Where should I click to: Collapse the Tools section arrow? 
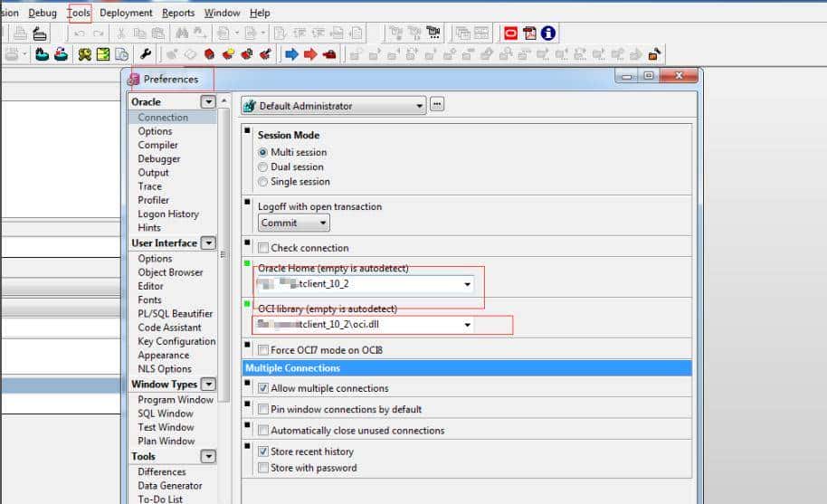(209, 457)
